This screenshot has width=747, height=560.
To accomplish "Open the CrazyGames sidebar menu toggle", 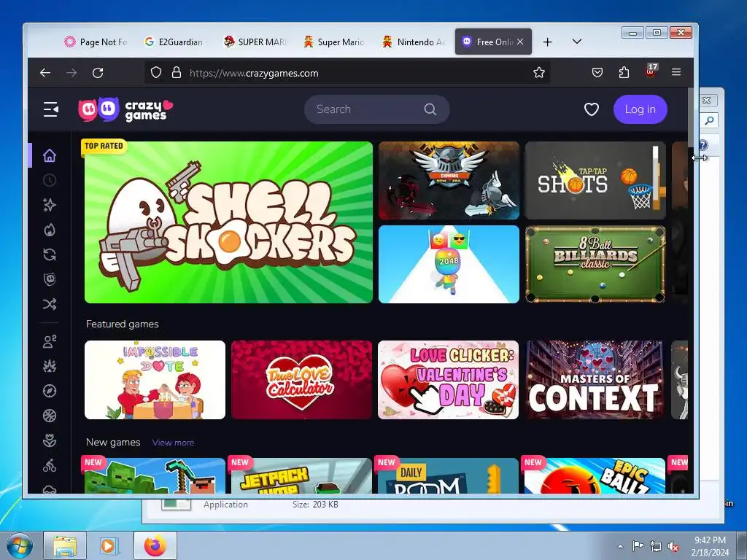I will (50, 109).
